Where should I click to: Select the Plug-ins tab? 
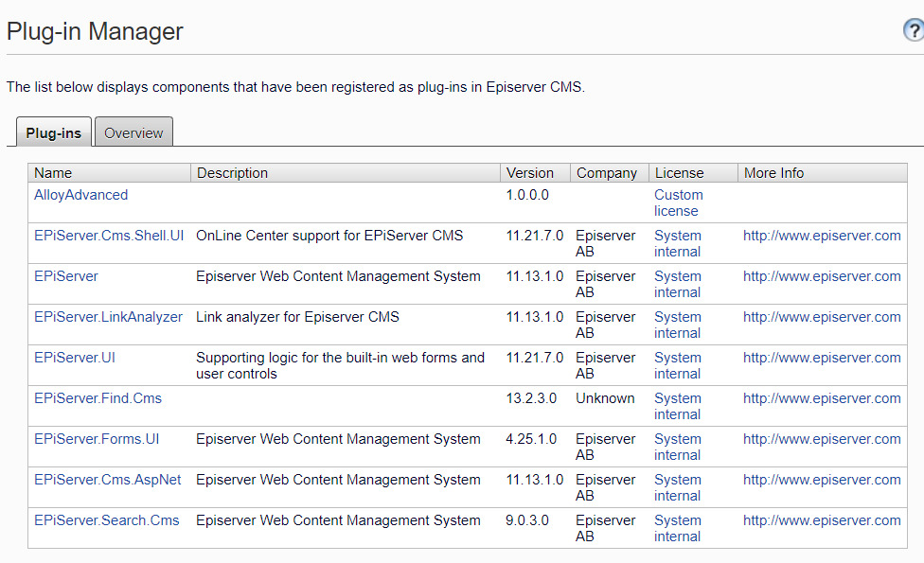tap(54, 132)
